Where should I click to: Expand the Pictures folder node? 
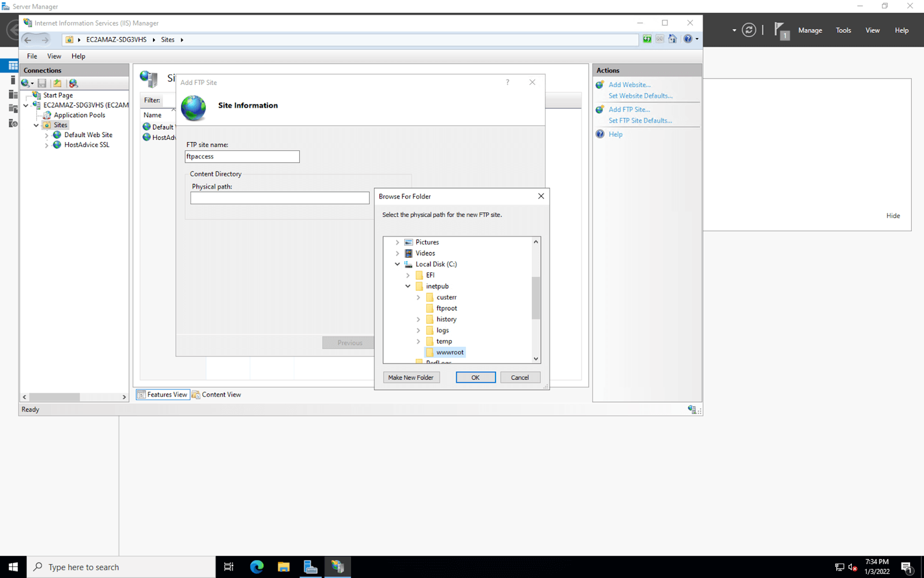397,242
